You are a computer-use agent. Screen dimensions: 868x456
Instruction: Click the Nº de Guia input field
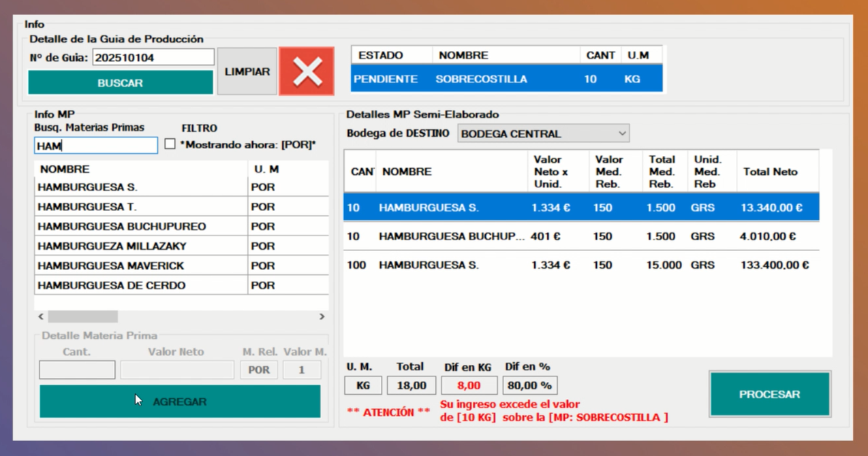(153, 58)
